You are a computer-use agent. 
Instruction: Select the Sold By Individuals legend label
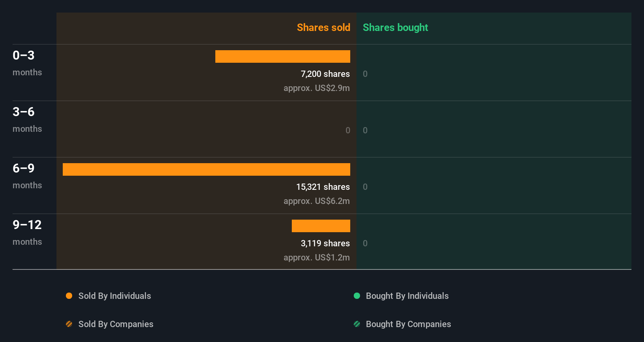click(115, 296)
